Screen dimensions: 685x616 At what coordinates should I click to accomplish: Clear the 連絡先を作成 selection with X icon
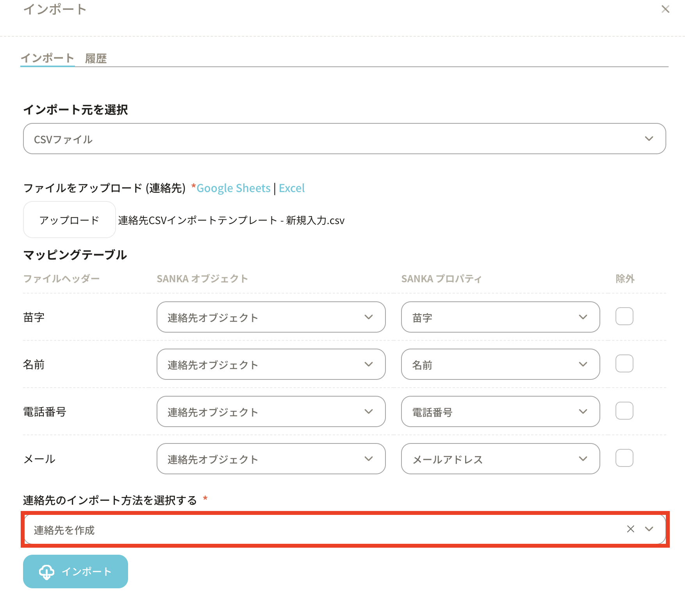click(630, 529)
